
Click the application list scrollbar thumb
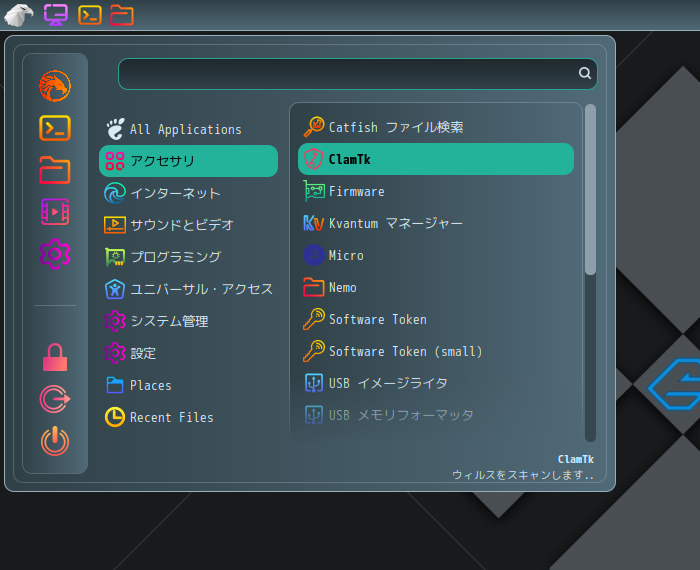click(x=590, y=189)
